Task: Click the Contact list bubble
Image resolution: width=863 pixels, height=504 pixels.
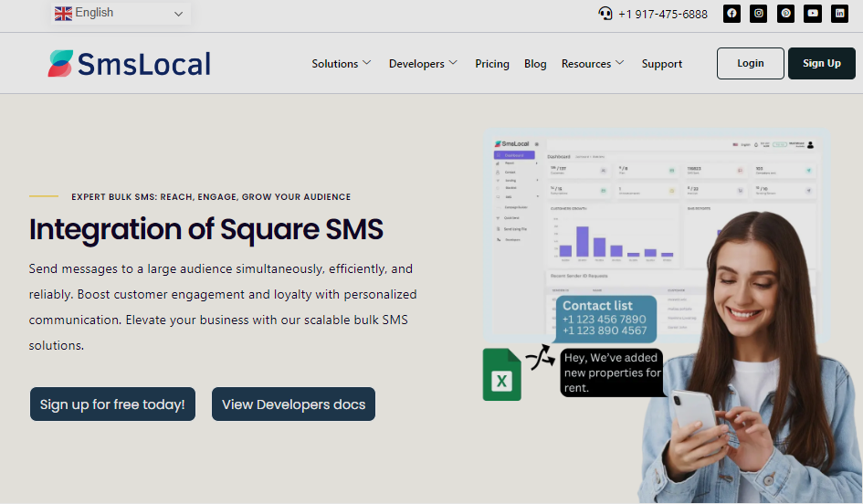Action: tap(606, 319)
